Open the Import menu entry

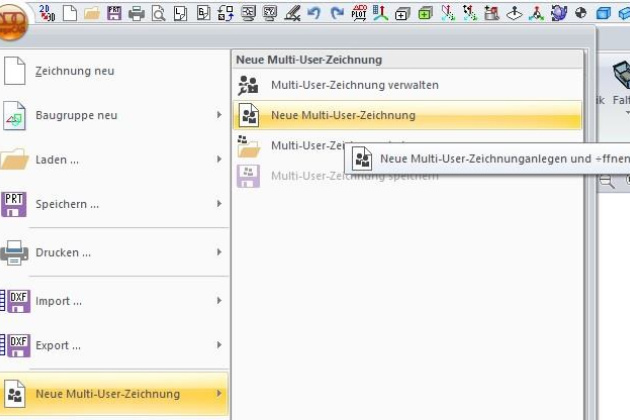58,301
